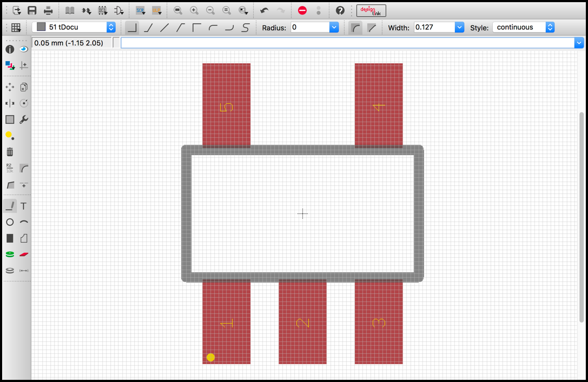The height and width of the screenshot is (382, 588).
Task: Select the red SMD tool
Action: pyautogui.click(x=24, y=254)
